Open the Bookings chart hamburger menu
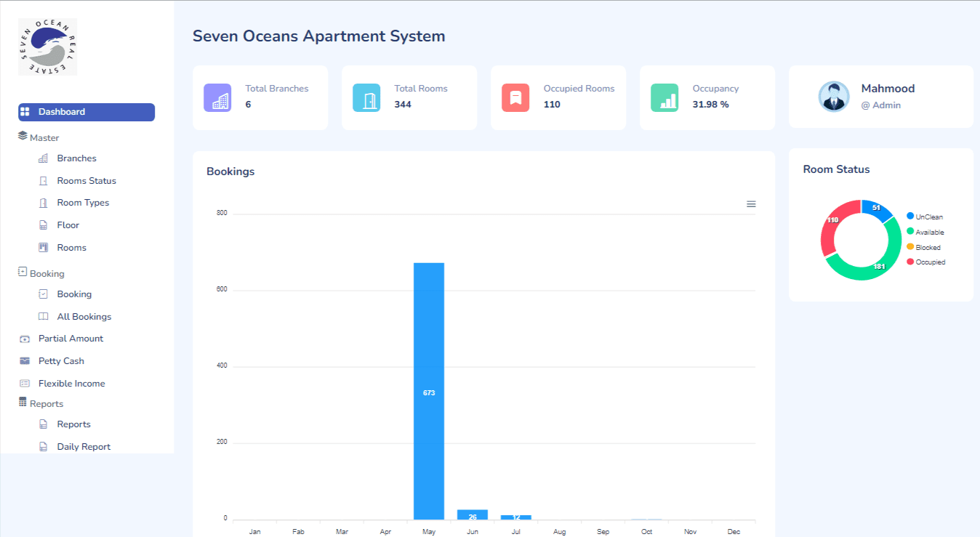Viewport: 980px width, 537px height. tap(751, 204)
